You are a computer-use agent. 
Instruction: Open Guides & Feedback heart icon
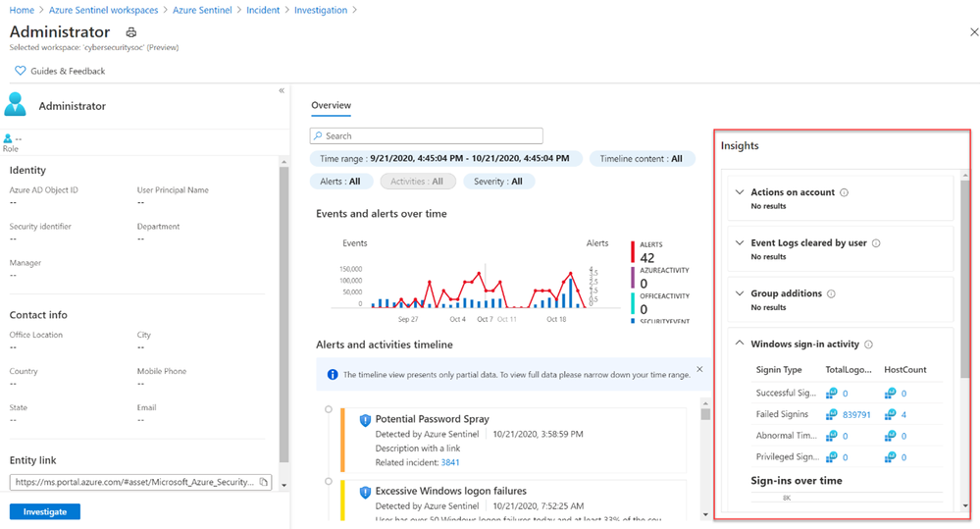(20, 71)
